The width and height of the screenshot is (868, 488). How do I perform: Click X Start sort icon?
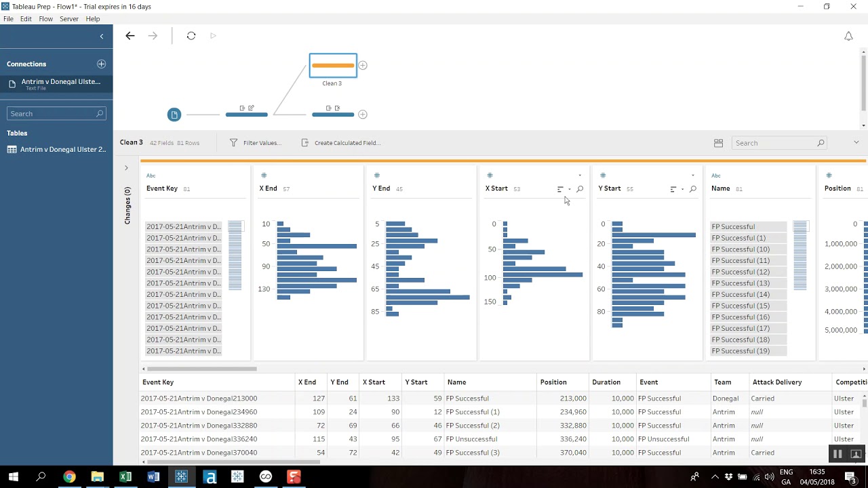pyautogui.click(x=560, y=189)
